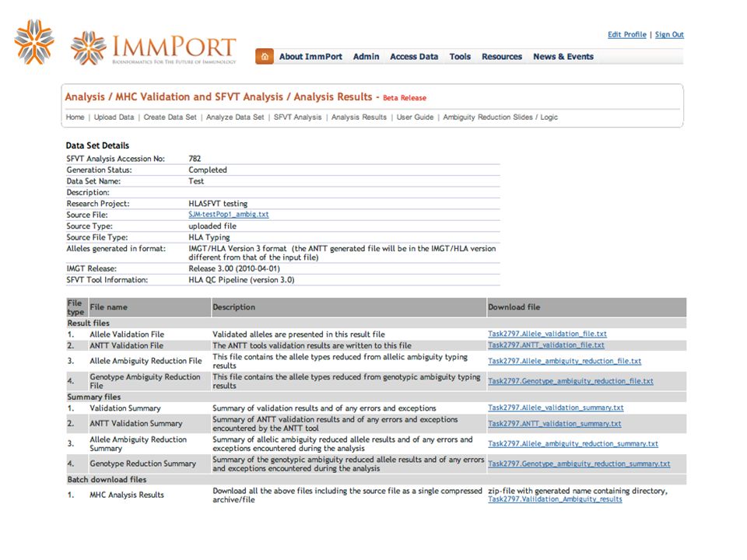Click the Completed status value

tap(208, 170)
